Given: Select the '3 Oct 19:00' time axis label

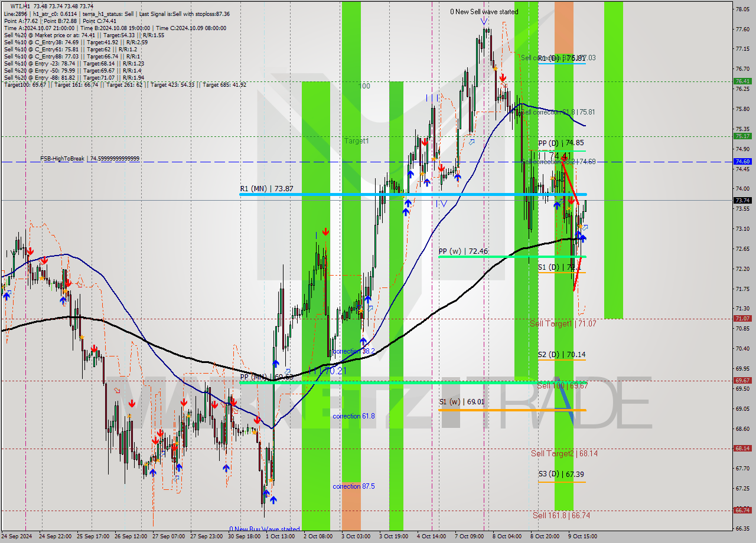Looking at the screenshot, I should (393, 537).
